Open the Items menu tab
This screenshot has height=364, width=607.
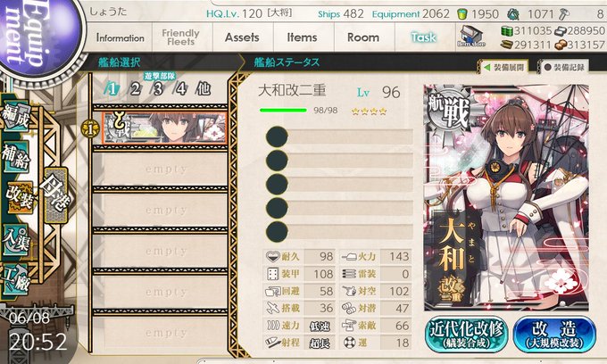pyautogui.click(x=302, y=37)
